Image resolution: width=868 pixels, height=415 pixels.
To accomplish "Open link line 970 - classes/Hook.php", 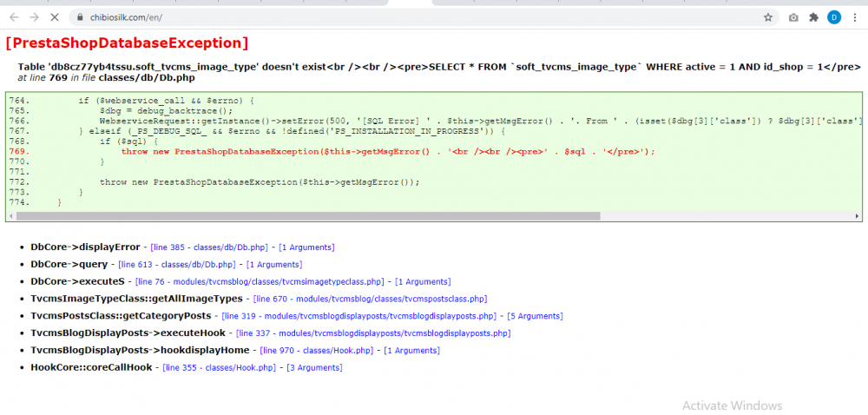I will click(x=317, y=350).
